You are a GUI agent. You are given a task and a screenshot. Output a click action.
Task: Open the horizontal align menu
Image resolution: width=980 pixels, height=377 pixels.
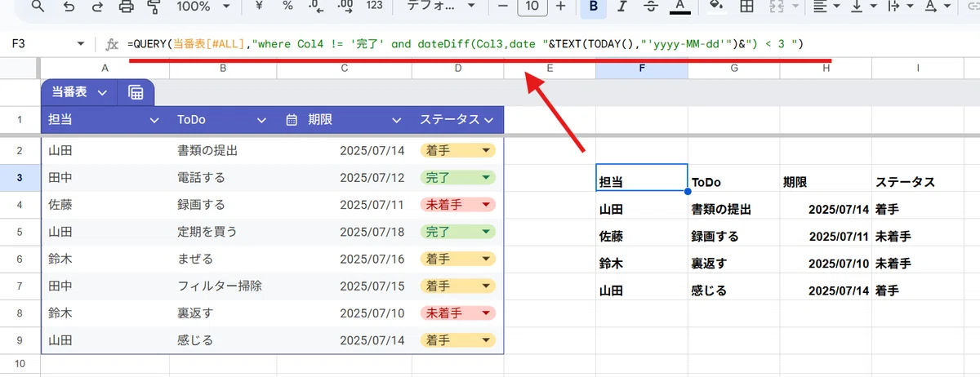[826, 7]
